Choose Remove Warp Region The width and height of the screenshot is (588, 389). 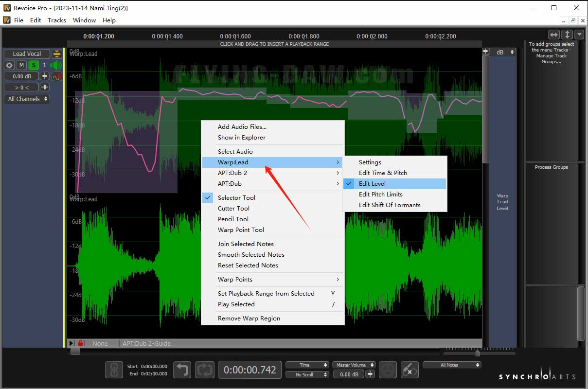[x=273, y=318]
